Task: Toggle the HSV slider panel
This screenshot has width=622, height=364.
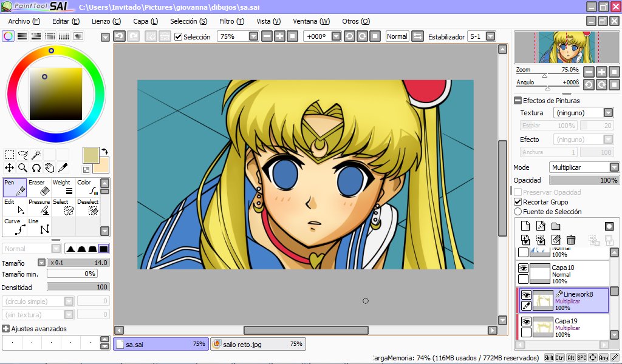Action: (36, 36)
